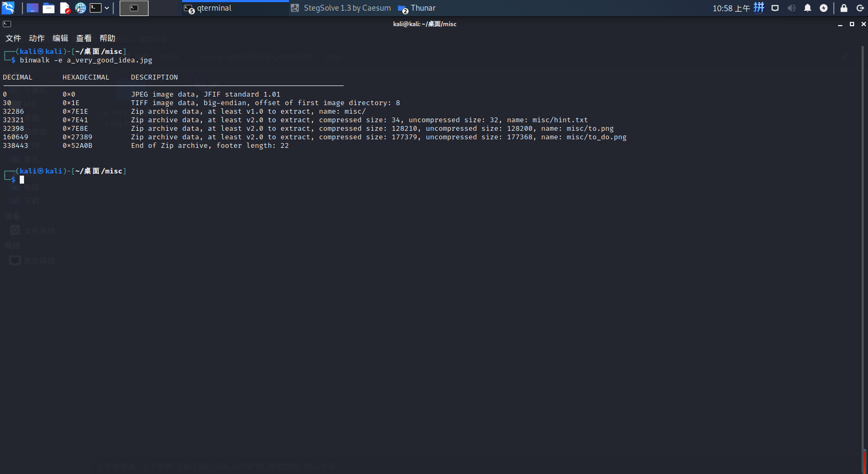Viewport: 868px width, 474px height.
Task: Click the decimal offset 160649
Action: (x=15, y=137)
